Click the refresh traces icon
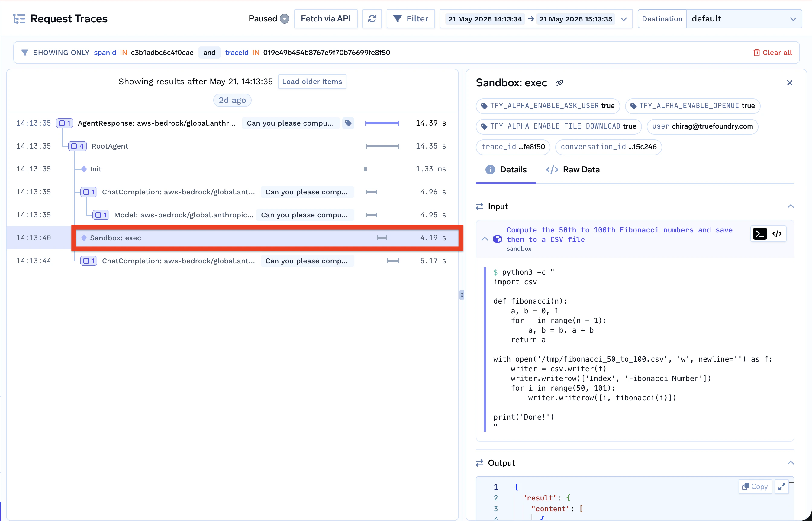The height and width of the screenshot is (521, 812). click(x=372, y=19)
